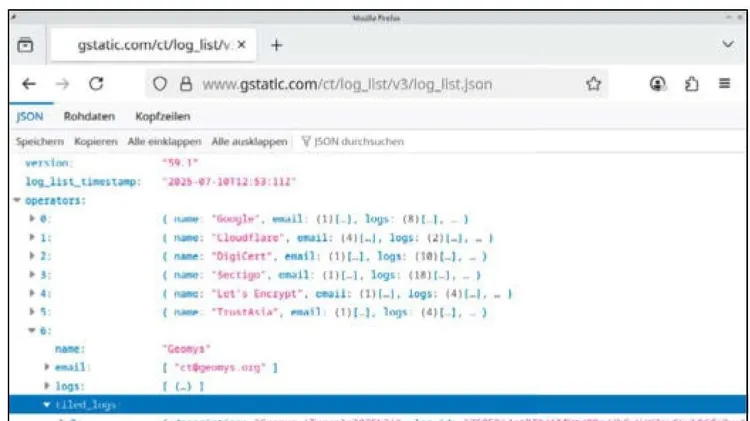Show site security padlock info
This screenshot has width=750, height=421.
(186, 84)
